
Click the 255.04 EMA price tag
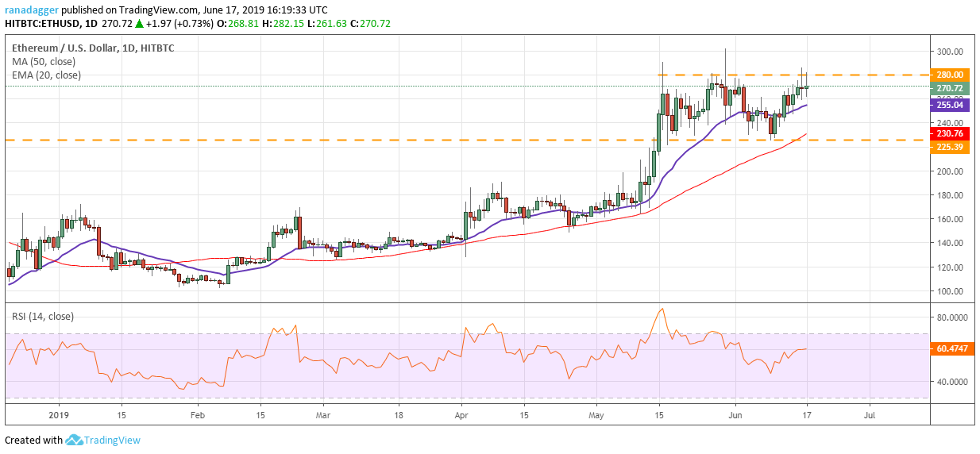click(952, 104)
